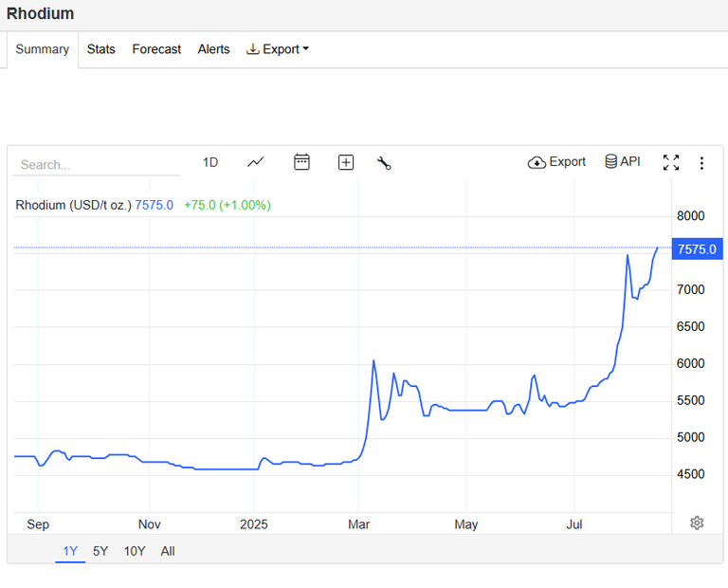Select the Summary tab
The image size is (728, 588).
43,49
